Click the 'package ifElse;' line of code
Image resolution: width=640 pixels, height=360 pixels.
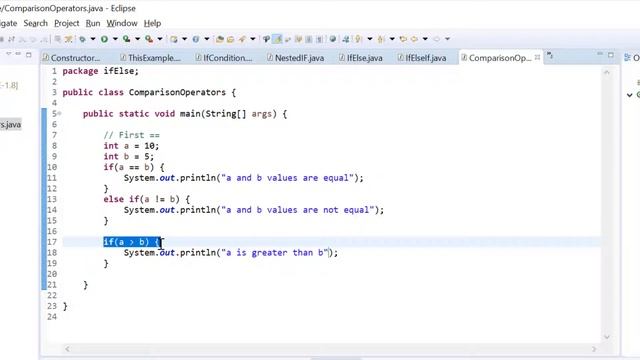tap(100, 71)
